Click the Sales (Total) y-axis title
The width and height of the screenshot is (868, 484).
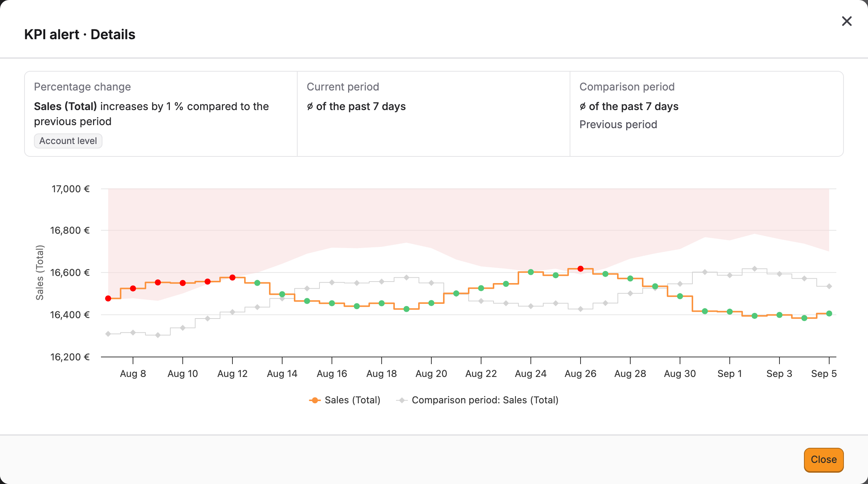tap(40, 273)
